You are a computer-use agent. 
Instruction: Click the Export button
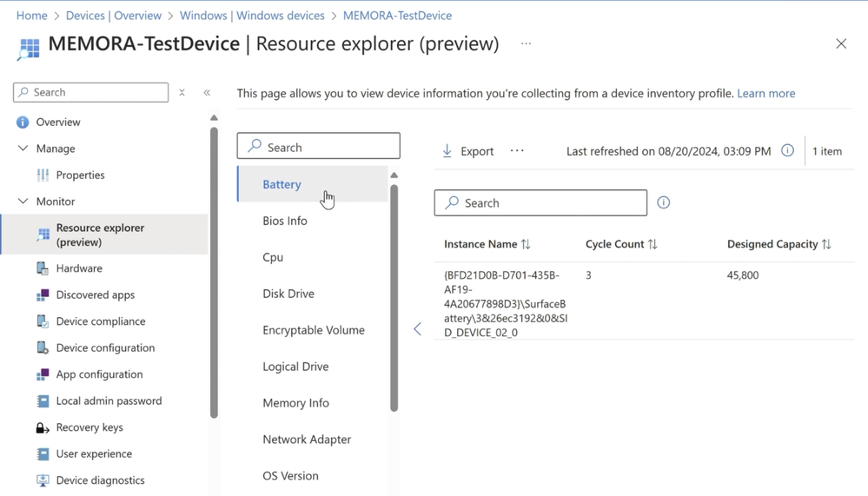[x=468, y=151]
